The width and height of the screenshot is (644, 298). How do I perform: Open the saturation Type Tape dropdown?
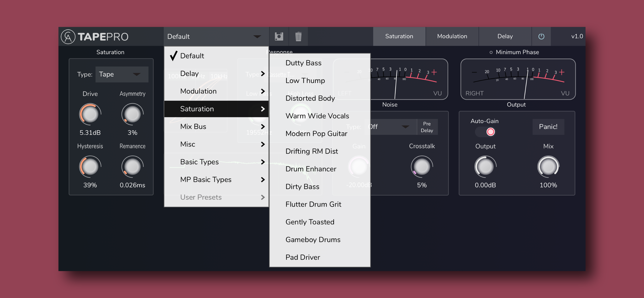click(x=122, y=74)
